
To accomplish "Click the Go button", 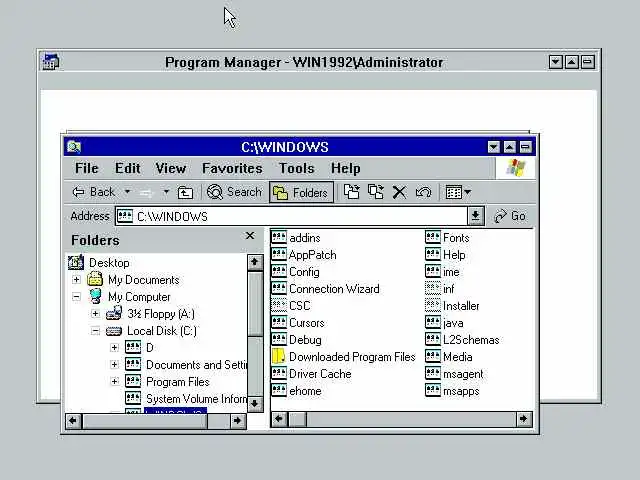I will tap(510, 216).
